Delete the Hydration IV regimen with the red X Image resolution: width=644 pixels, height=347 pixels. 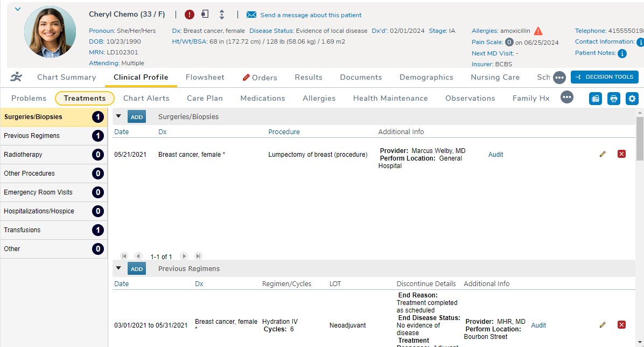point(622,325)
